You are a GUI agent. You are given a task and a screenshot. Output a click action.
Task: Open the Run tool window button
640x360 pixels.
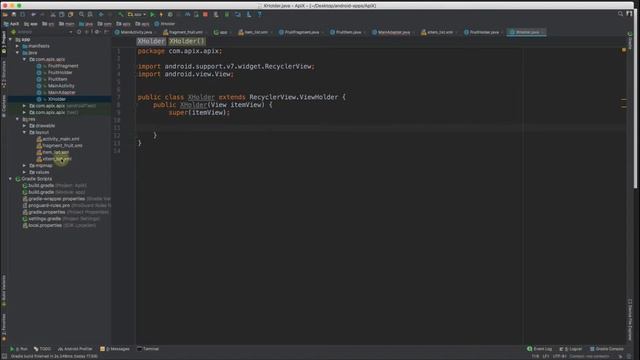click(x=19, y=349)
